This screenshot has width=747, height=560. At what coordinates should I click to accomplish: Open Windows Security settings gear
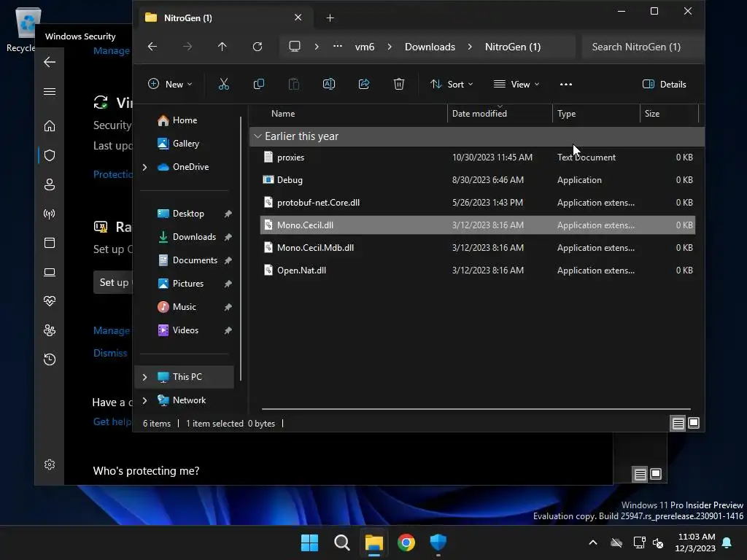pyautogui.click(x=50, y=464)
